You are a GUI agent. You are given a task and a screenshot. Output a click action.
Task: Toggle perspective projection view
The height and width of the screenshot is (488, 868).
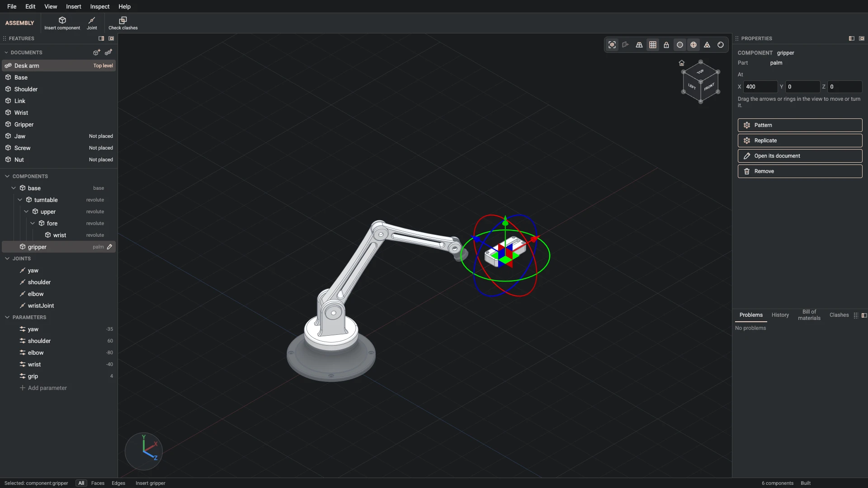tap(639, 45)
